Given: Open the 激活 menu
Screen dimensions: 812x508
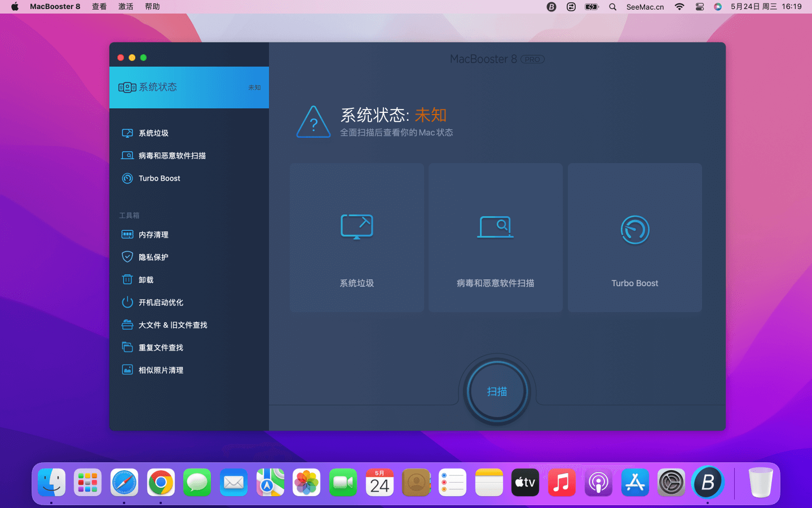Looking at the screenshot, I should [x=126, y=7].
